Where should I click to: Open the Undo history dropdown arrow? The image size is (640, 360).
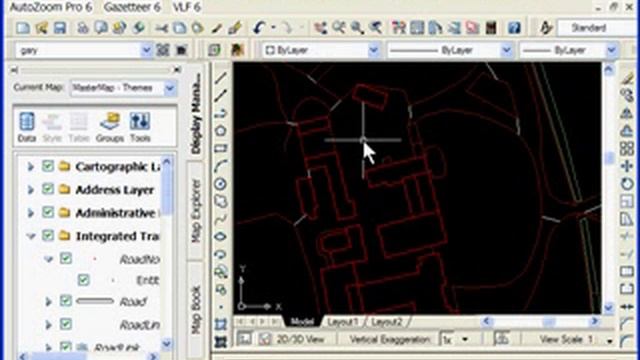click(x=273, y=28)
